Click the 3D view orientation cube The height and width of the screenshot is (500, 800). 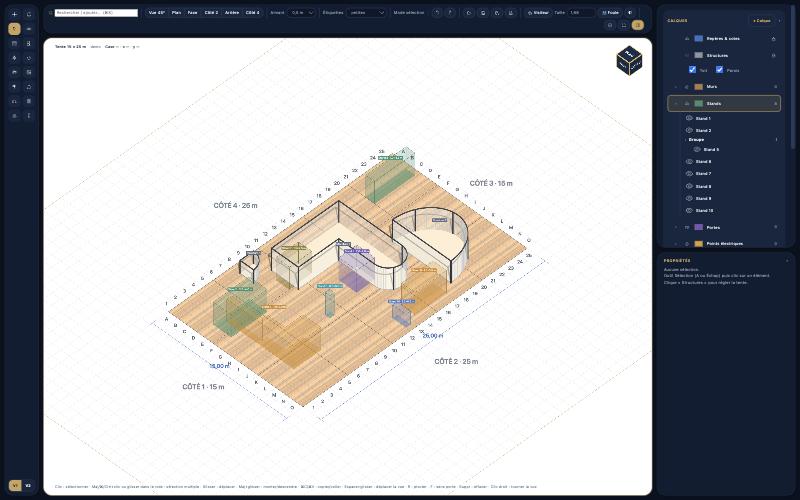click(x=629, y=60)
